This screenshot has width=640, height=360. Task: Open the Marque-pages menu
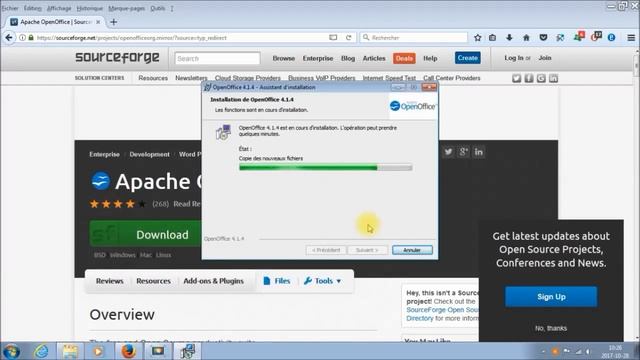click(126, 8)
